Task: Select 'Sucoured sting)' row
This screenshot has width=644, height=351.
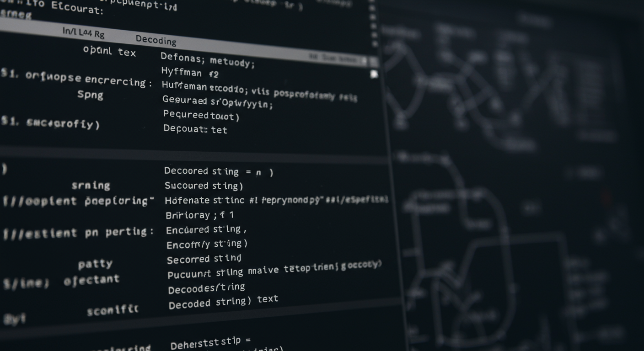Action: pos(204,186)
